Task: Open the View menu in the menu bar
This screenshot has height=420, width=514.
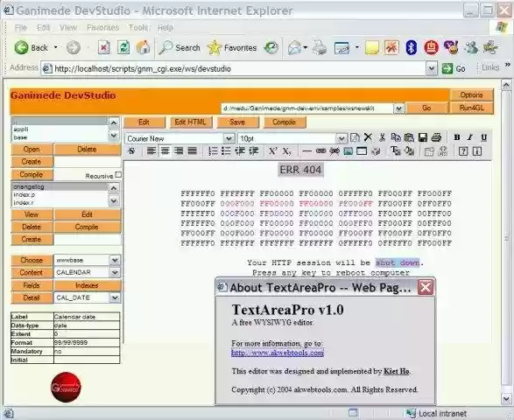Action: click(x=68, y=27)
